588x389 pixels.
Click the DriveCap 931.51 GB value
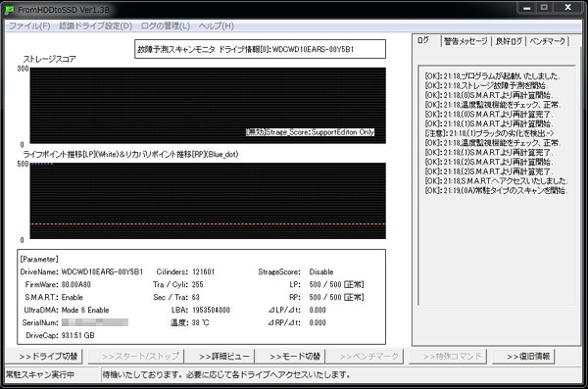click(x=78, y=335)
